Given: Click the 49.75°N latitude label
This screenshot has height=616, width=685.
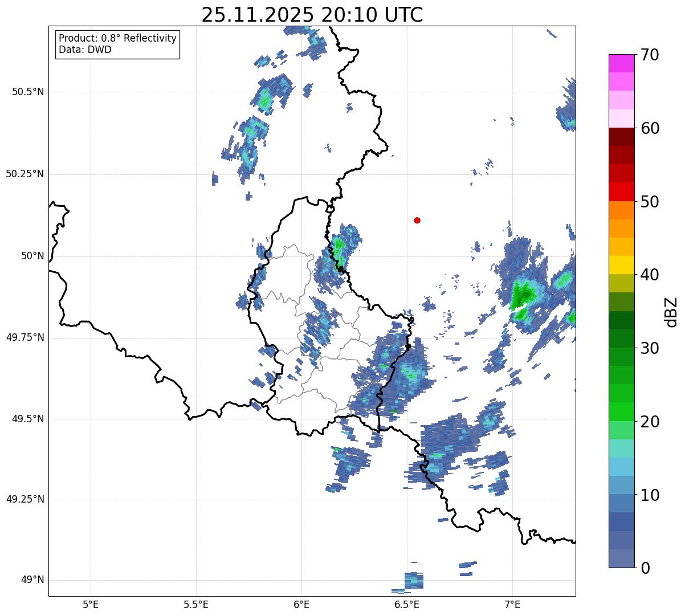Looking at the screenshot, I should coord(25,337).
